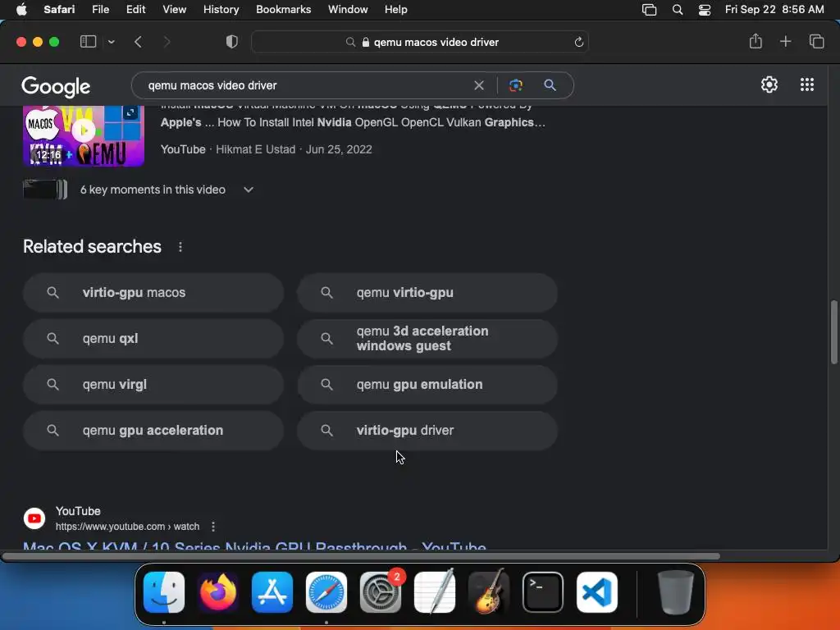
Task: Open Related searches three-dot options
Action: pos(180,247)
